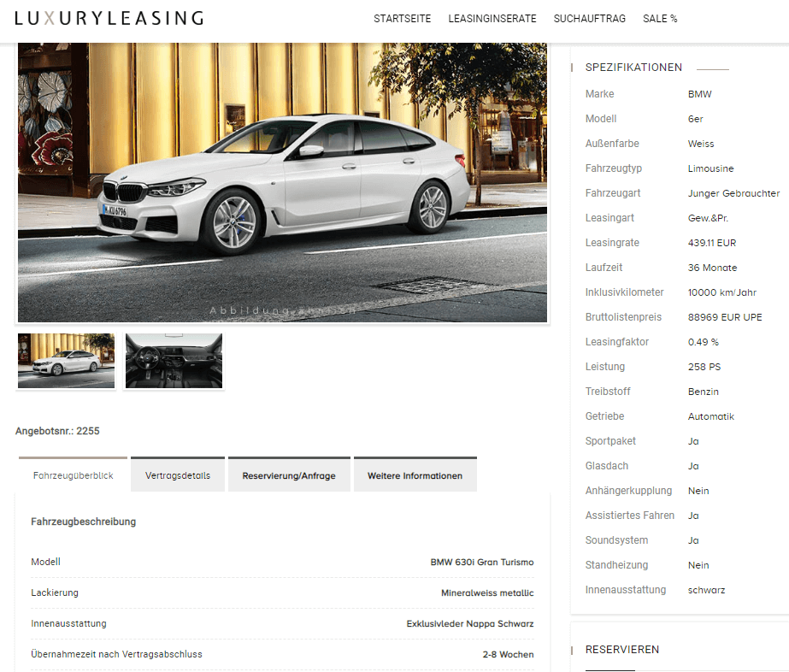Click the Fahrzeugtyp value Limousine
Image resolution: width=789 pixels, height=672 pixels.
click(710, 168)
